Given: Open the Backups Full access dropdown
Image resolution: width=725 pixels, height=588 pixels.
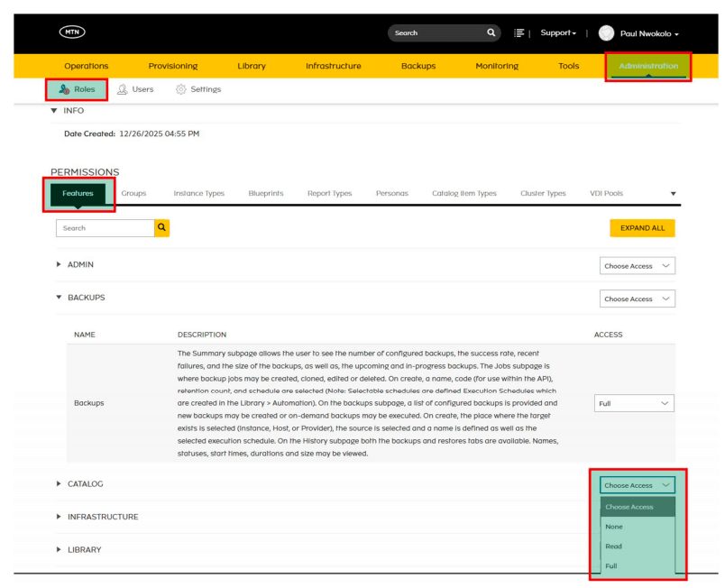Looking at the screenshot, I should click(x=634, y=403).
